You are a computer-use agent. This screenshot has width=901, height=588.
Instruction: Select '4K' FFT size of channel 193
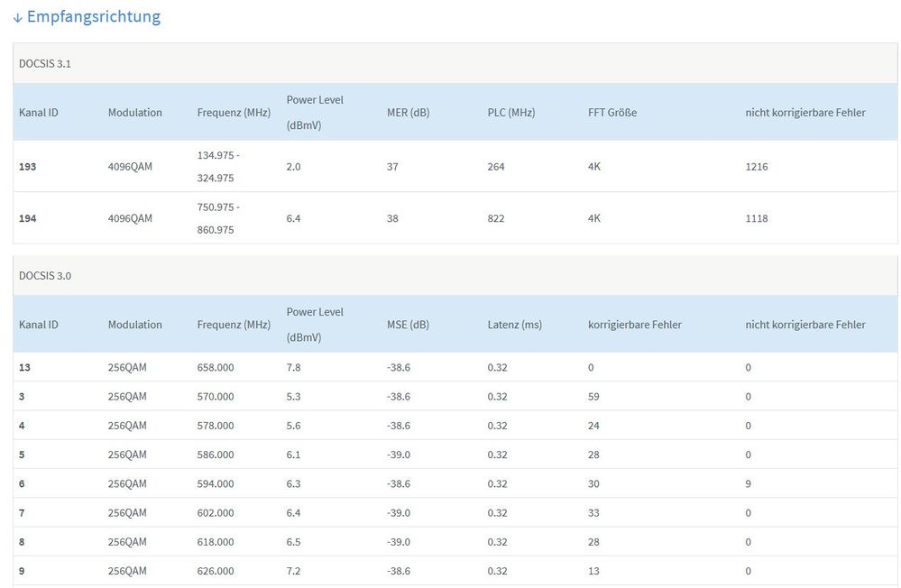coord(594,167)
